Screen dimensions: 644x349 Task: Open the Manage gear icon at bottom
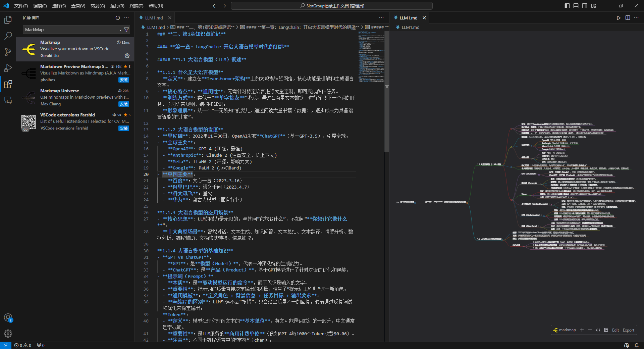pos(8,334)
